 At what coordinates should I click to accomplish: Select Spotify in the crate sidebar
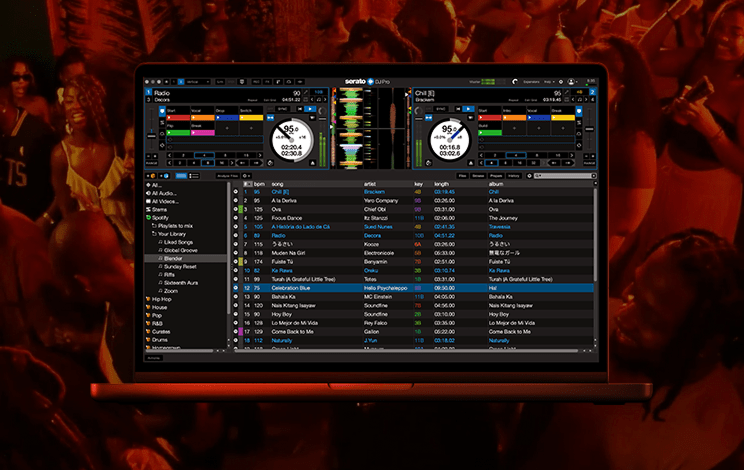pyautogui.click(x=160, y=218)
